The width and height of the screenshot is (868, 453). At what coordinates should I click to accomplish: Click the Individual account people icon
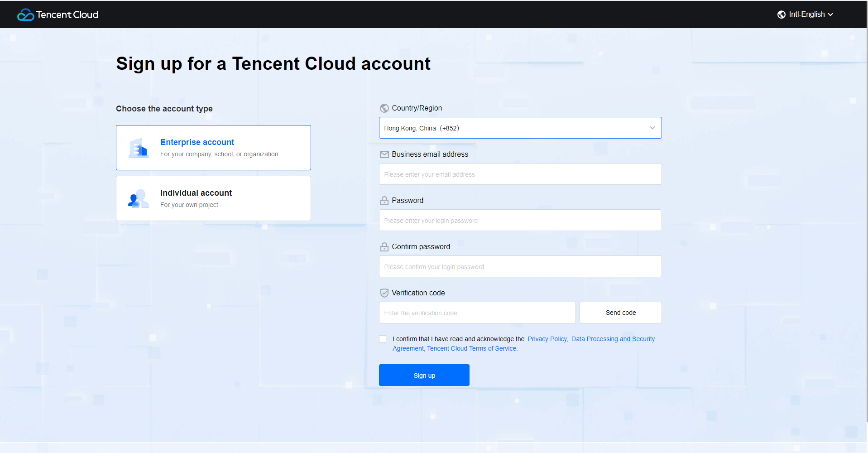pyautogui.click(x=138, y=199)
